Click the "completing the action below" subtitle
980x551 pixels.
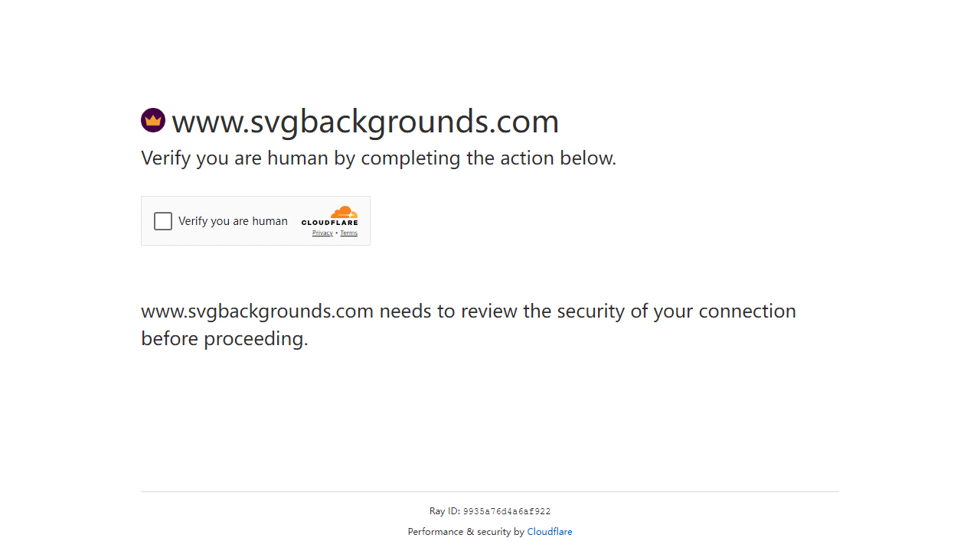[488, 158]
